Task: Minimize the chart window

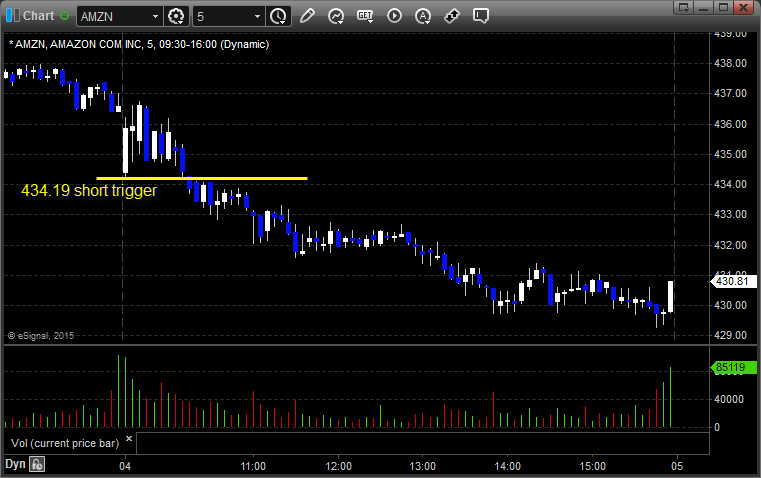Action: (x=703, y=7)
